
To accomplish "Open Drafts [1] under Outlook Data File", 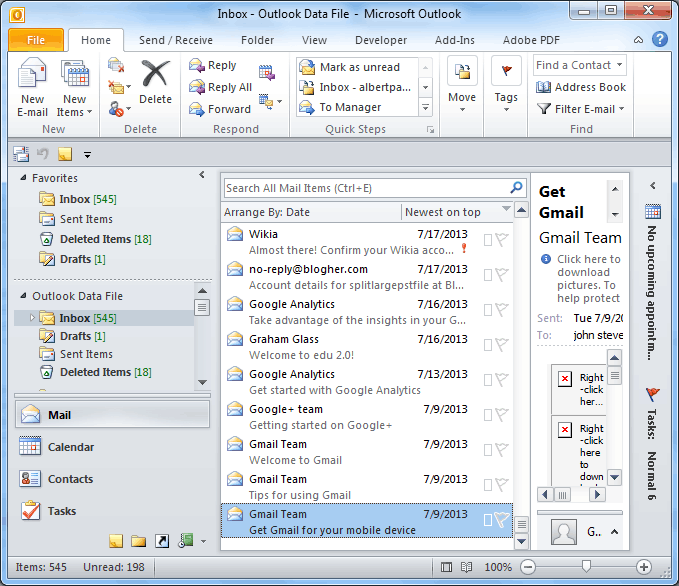I will pyautogui.click(x=83, y=336).
